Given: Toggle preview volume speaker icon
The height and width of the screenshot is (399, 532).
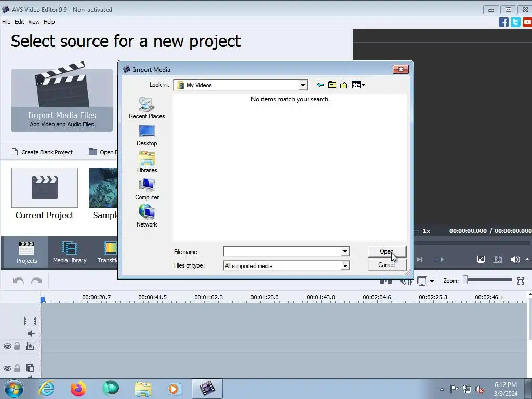Looking at the screenshot, I should pos(515,259).
